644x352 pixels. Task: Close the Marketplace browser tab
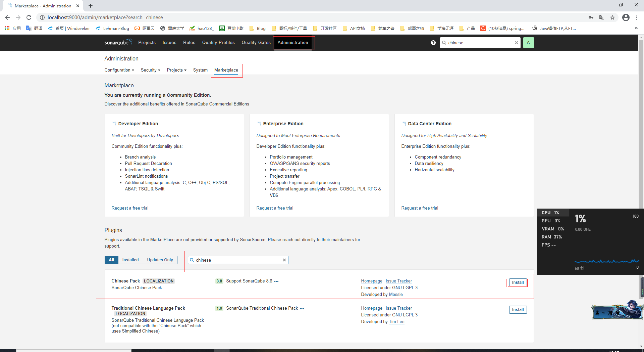point(78,6)
